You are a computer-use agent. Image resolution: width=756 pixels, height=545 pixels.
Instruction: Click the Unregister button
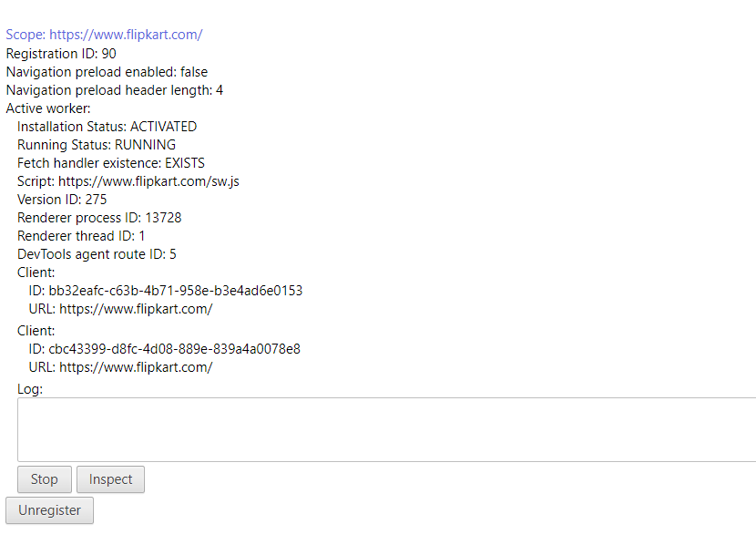click(x=50, y=509)
